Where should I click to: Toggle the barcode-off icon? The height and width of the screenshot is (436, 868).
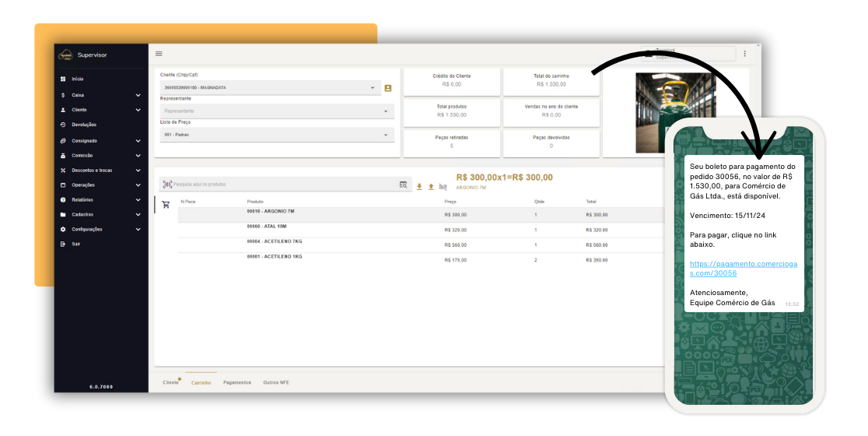coord(443,187)
